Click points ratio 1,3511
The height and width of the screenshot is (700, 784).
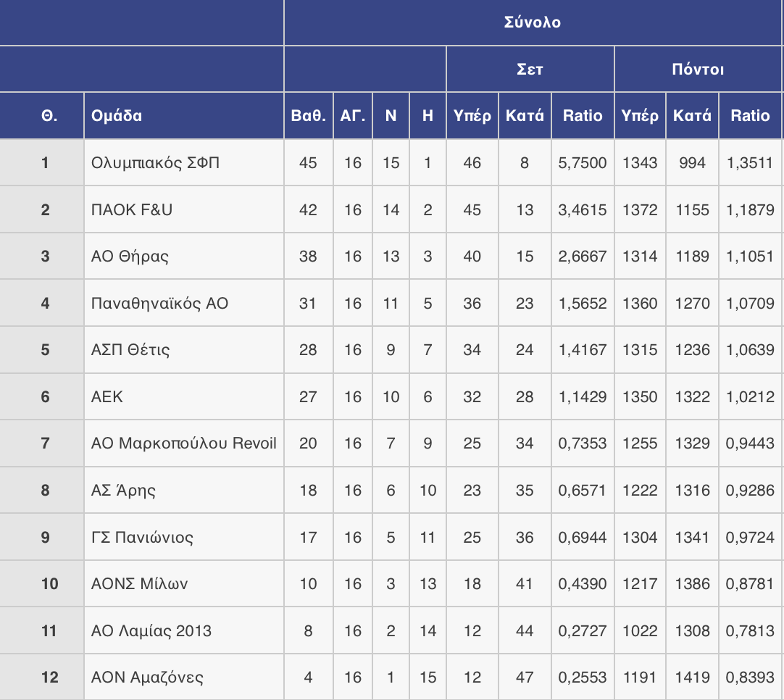pos(750,163)
